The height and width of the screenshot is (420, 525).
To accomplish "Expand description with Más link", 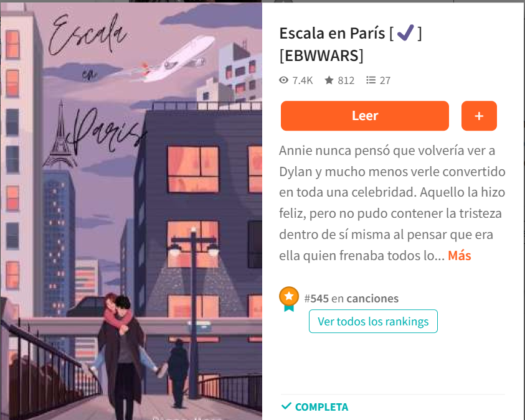I will (460, 256).
